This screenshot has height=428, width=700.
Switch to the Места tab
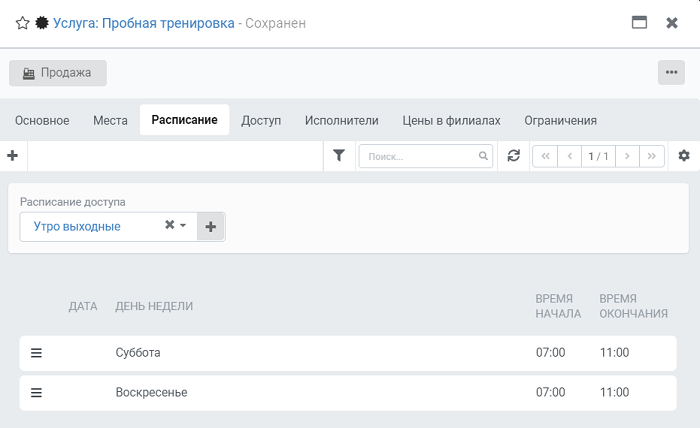point(110,121)
